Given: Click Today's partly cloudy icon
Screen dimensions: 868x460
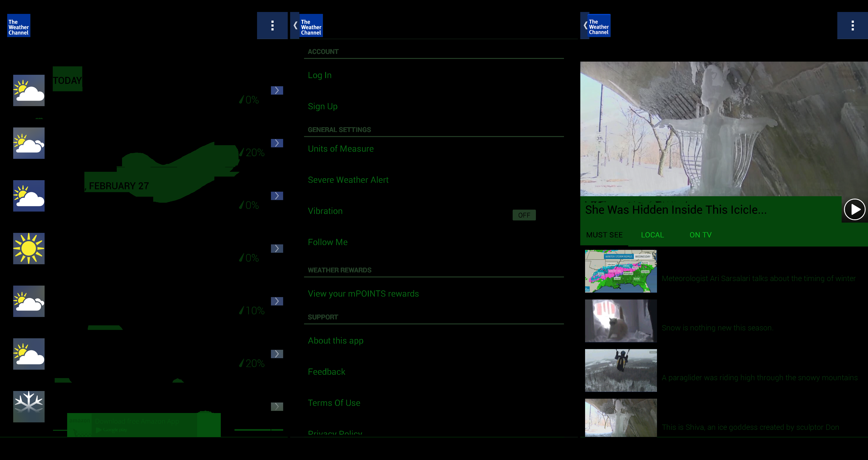Looking at the screenshot, I should click(x=29, y=90).
